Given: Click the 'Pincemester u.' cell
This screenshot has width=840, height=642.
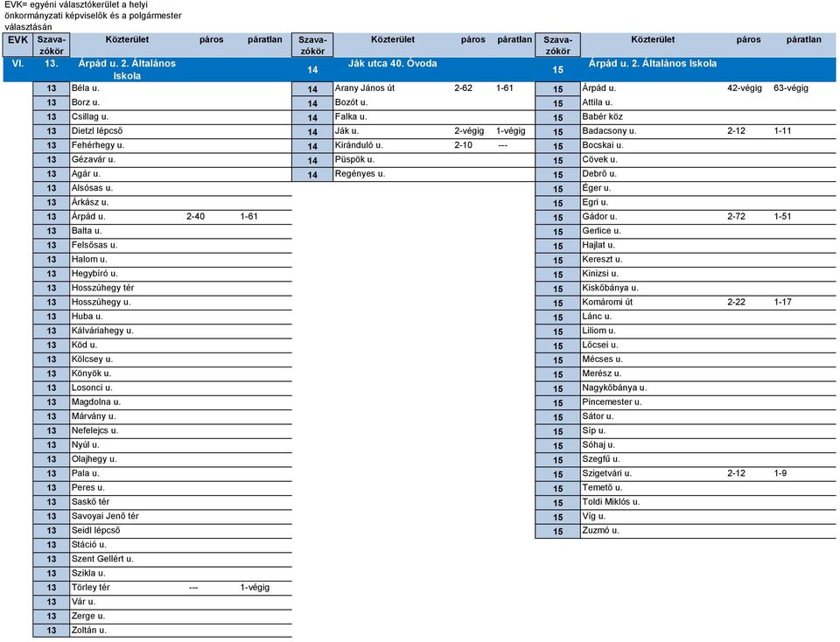Looking at the screenshot, I should click(612, 402).
